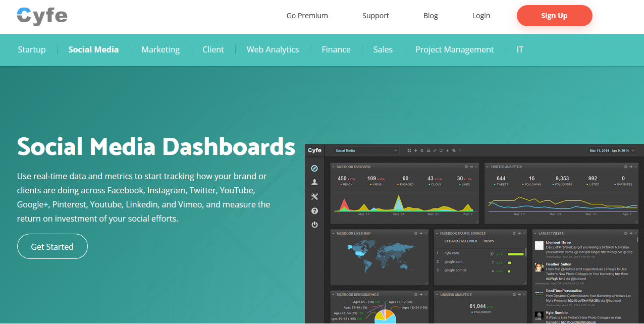Open the Facebook Traffic Sources widget gear settings
Viewport: 644px width, 324px height.
pyautogui.click(x=514, y=233)
